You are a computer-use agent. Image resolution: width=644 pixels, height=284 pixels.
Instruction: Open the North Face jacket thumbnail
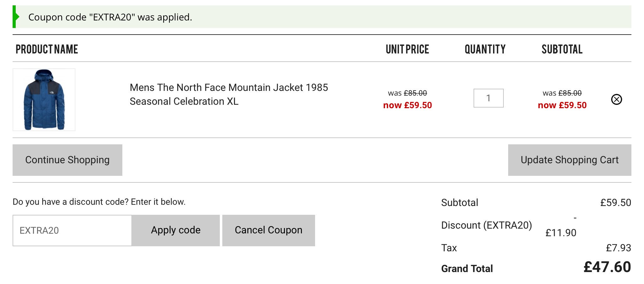pos(44,99)
